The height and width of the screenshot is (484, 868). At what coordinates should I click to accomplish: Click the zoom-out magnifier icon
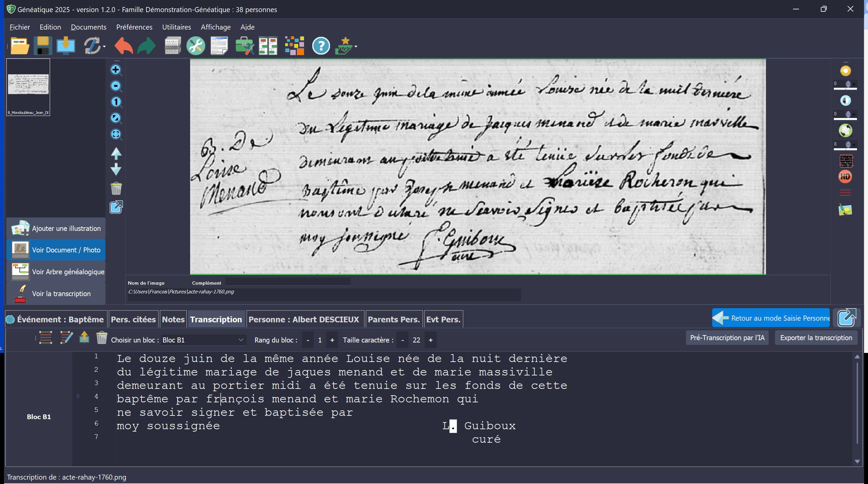(116, 86)
